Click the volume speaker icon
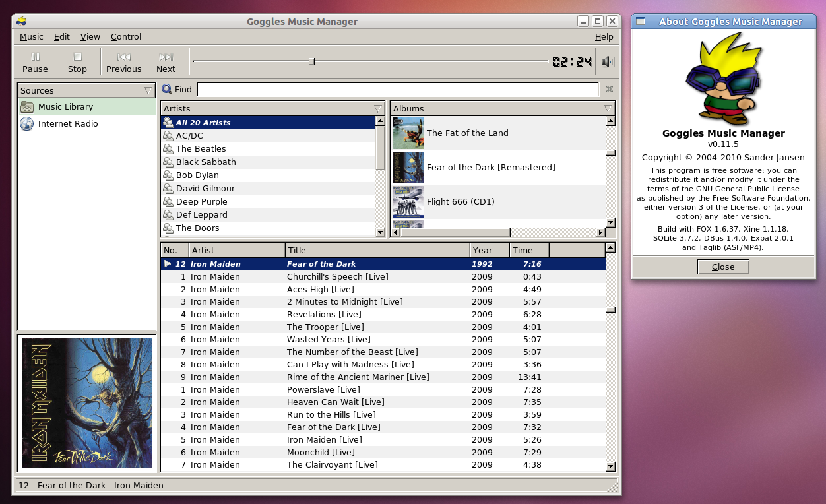Screen dimensions: 826x504 pyautogui.click(x=608, y=62)
